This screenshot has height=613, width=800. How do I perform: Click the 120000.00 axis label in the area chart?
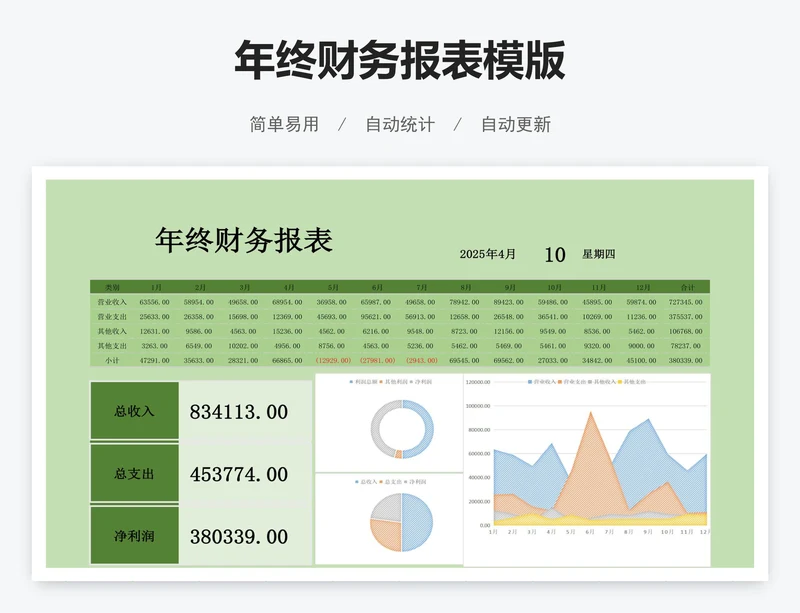coord(478,382)
